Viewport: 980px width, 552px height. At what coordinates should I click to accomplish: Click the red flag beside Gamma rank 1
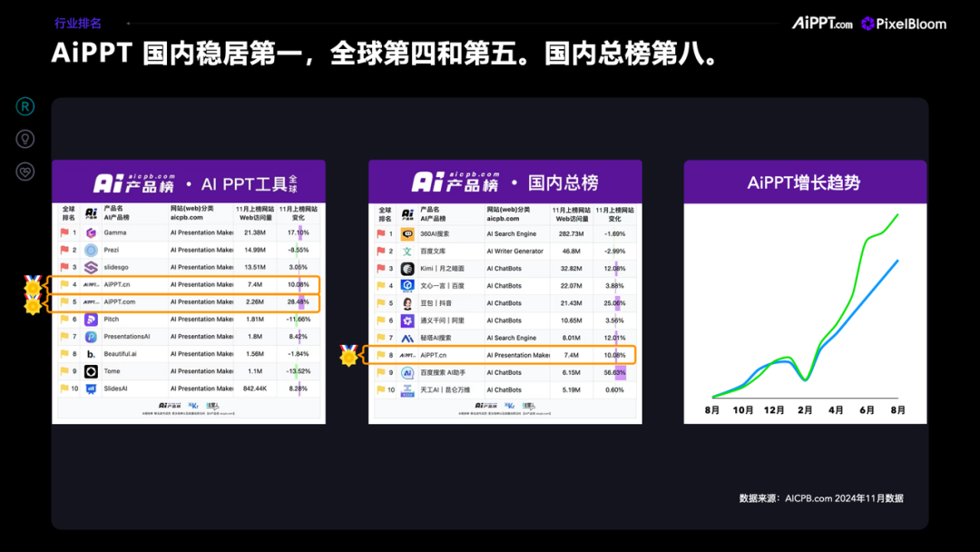[x=64, y=232]
